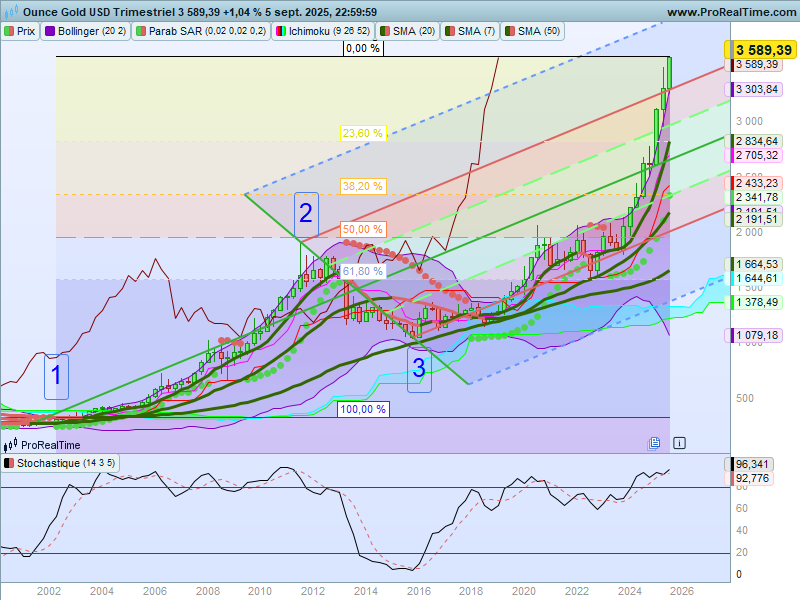Screen dimensions: 800x600
Task: Select the 50,00 % Fibonacci label
Action: 363,229
